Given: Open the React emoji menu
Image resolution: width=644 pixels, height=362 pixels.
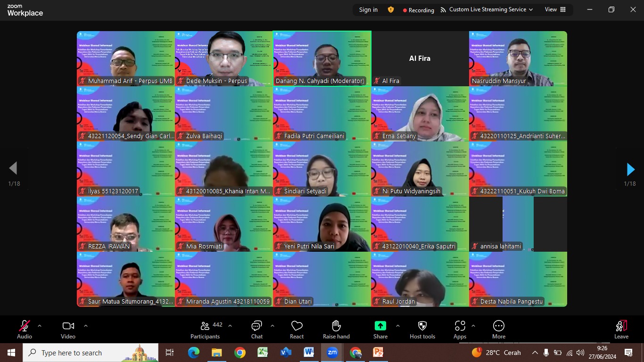Looking at the screenshot, I should click(297, 329).
